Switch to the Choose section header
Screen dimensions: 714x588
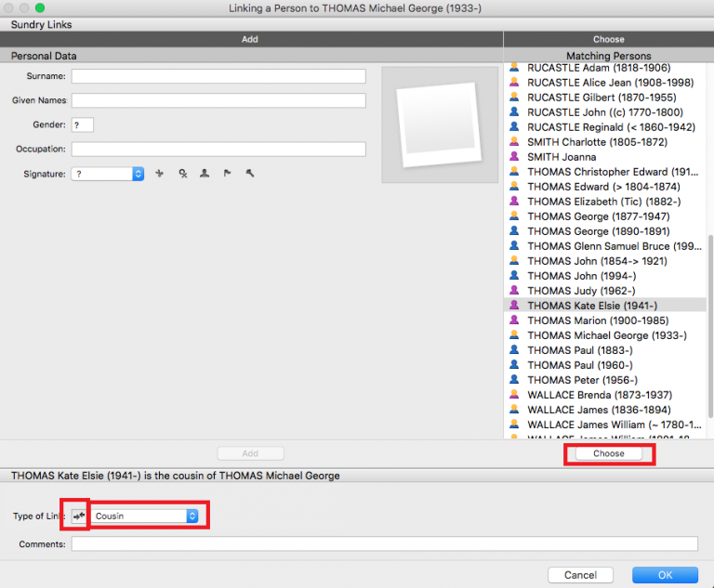point(608,39)
